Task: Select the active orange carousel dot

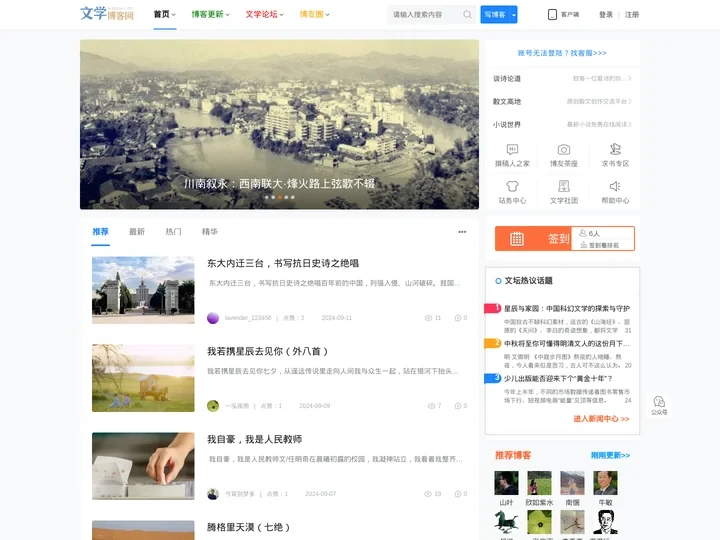Action: point(280,197)
